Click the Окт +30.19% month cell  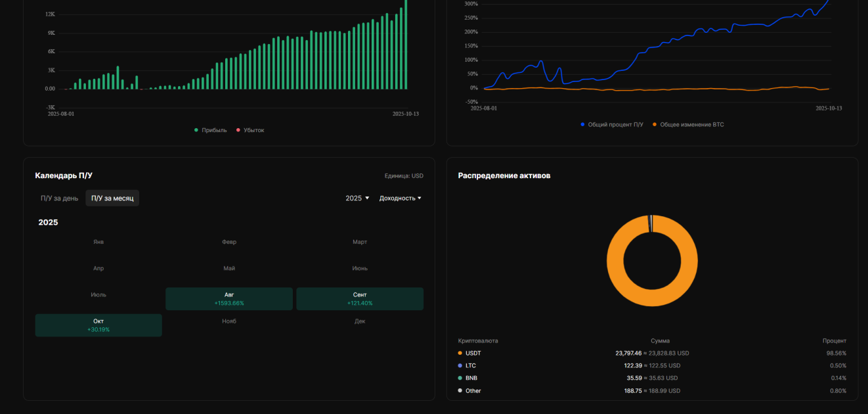(98, 325)
